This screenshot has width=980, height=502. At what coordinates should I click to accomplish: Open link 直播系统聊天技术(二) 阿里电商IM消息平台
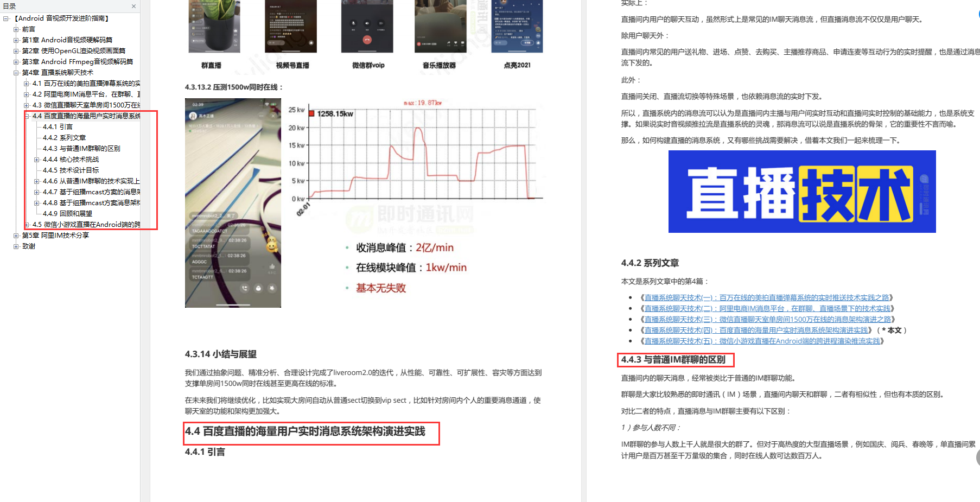tap(767, 309)
